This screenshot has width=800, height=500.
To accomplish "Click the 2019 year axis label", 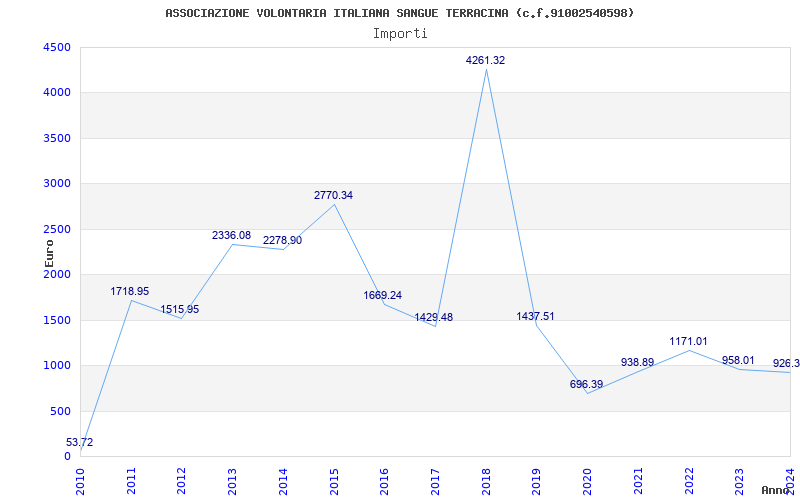I will point(536,481).
